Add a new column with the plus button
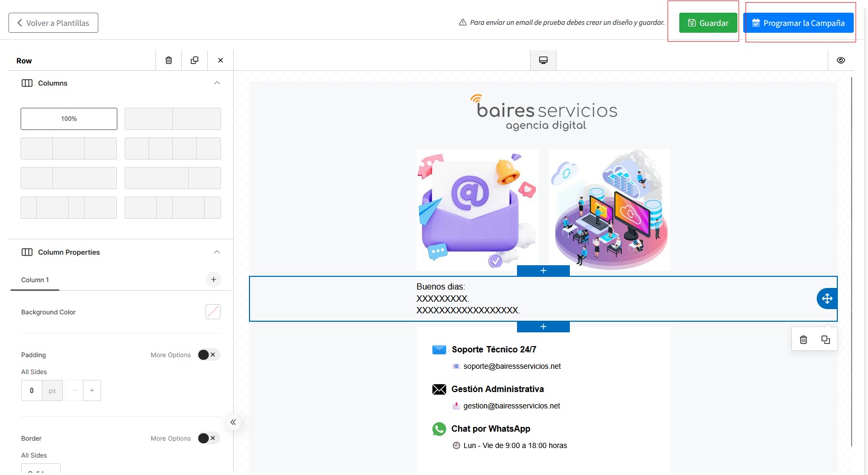868x475 pixels. (x=214, y=280)
